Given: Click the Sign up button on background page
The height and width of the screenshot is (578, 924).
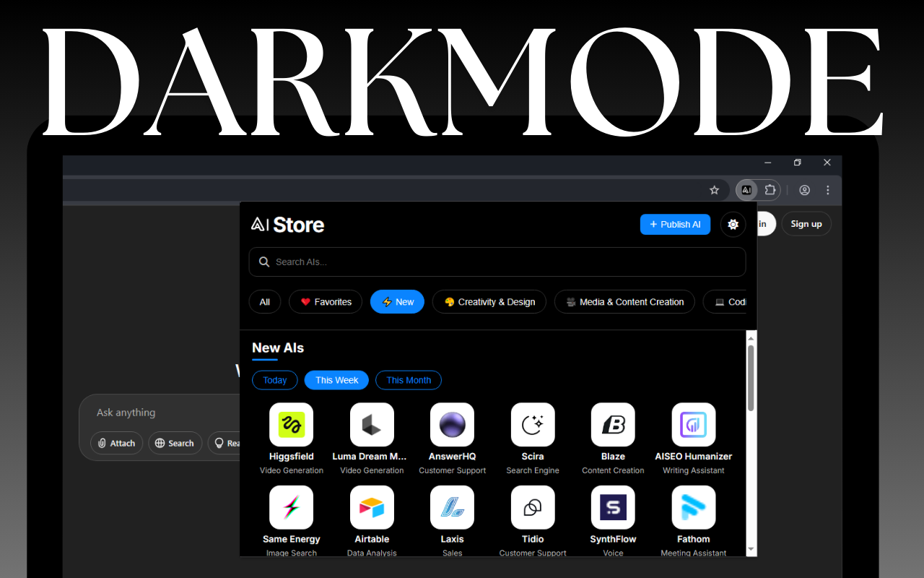Looking at the screenshot, I should click(x=806, y=224).
